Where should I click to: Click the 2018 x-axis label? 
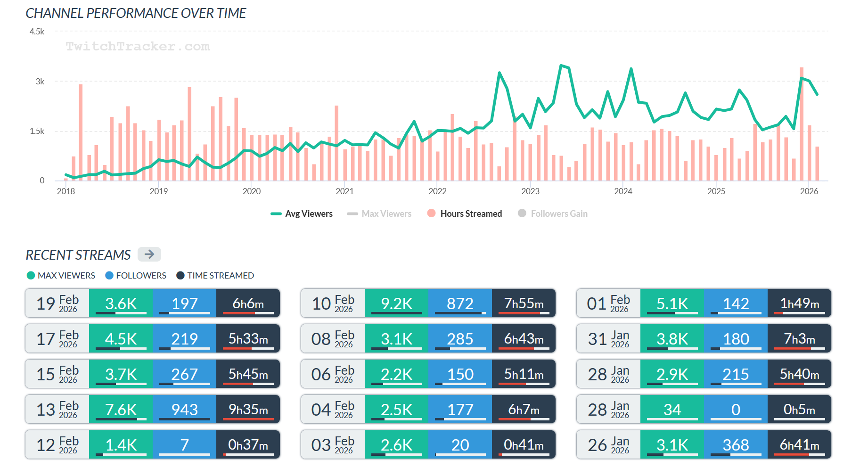pos(66,191)
